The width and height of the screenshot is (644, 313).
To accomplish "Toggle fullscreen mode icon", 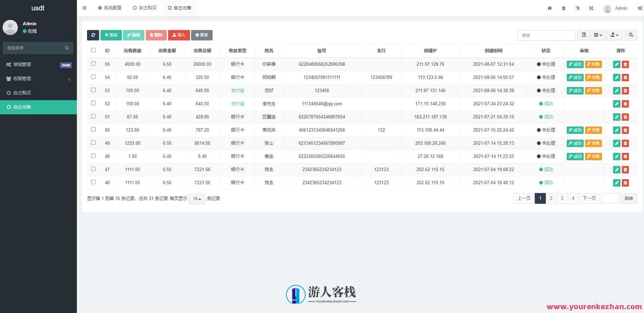I will 591,8.
